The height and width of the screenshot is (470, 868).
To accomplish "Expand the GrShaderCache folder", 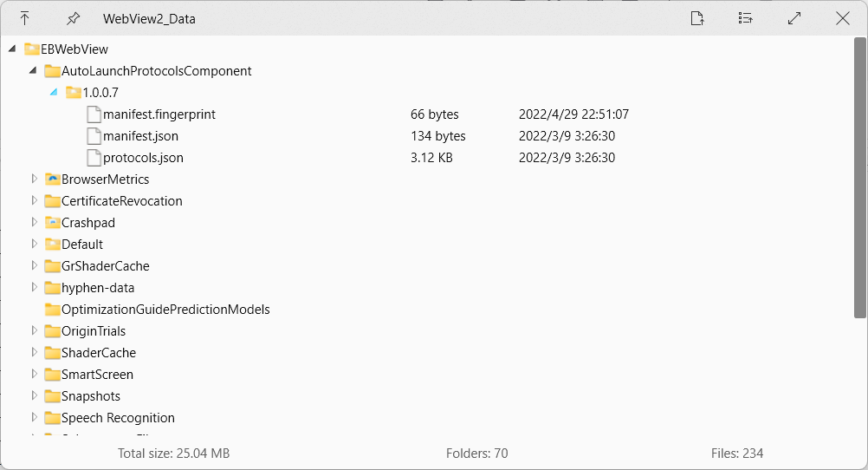I will (x=35, y=266).
